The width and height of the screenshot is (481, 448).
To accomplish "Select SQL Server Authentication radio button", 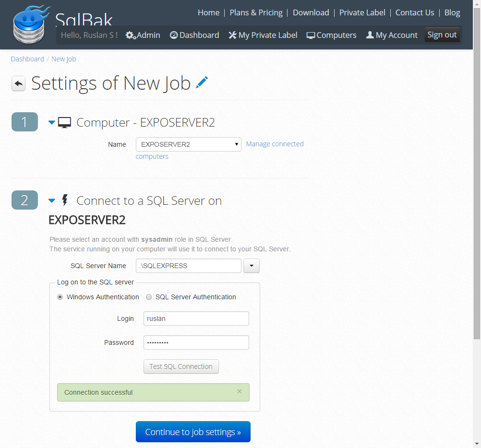I will 149,297.
